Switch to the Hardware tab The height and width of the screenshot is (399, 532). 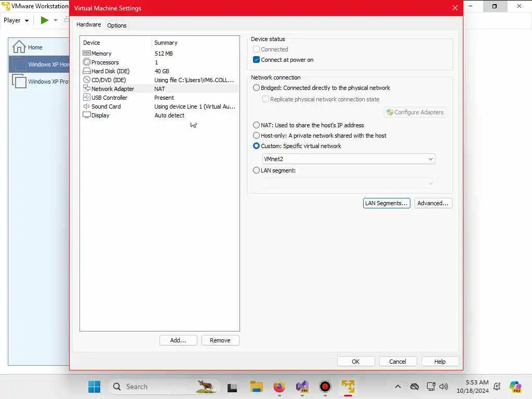coord(88,24)
